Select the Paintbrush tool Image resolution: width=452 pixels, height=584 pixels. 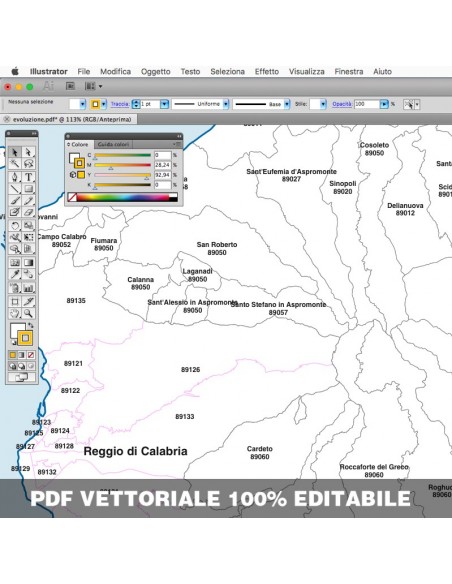15,201
